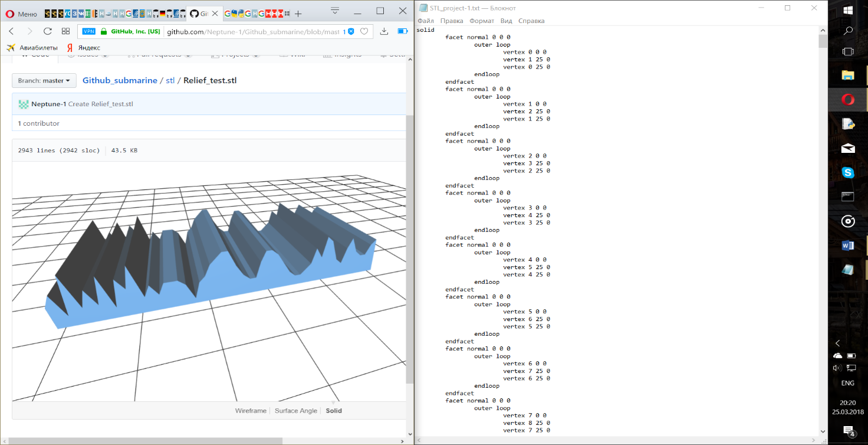Open Opera Speed Dial start page
This screenshot has width=868, height=445.
pyautogui.click(x=65, y=31)
